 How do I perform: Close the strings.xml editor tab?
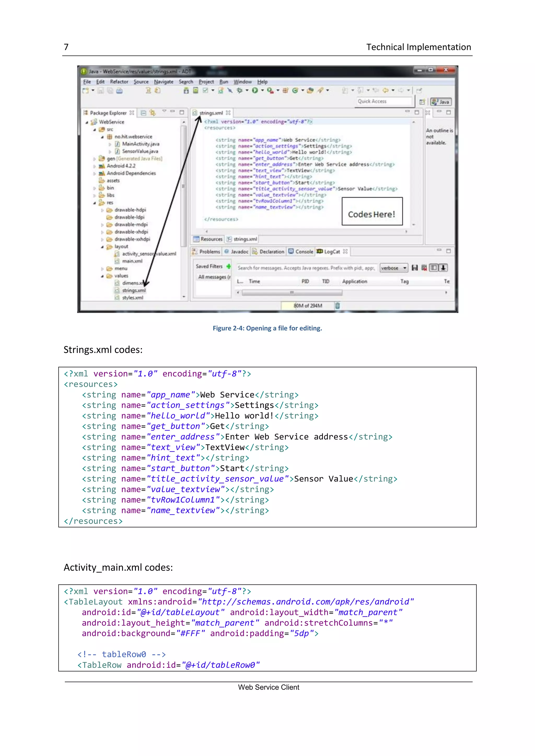(x=228, y=113)
